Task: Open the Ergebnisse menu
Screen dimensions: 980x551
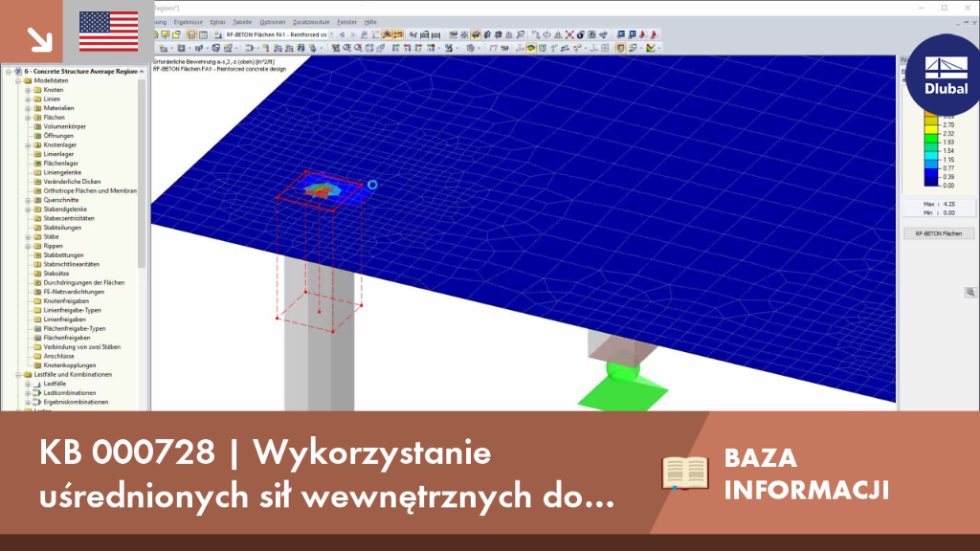Action: coord(189,22)
